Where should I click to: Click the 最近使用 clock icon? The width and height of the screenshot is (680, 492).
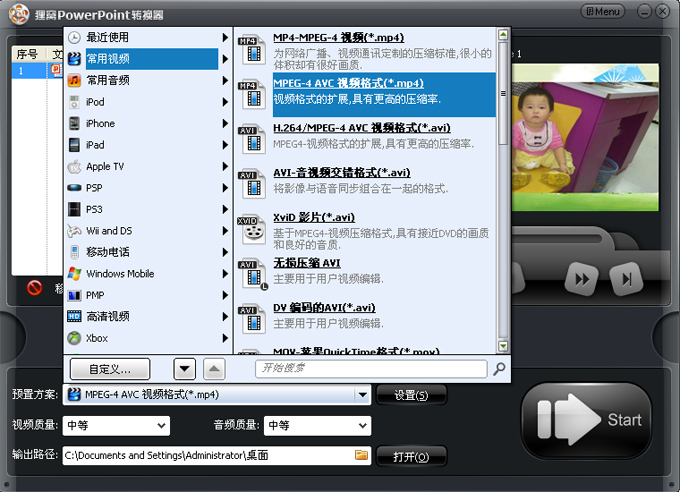pos(75,37)
